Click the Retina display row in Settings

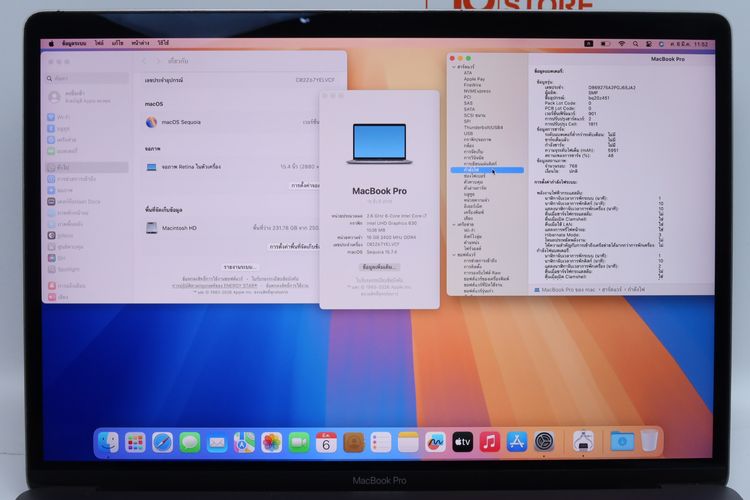pyautogui.click(x=232, y=167)
